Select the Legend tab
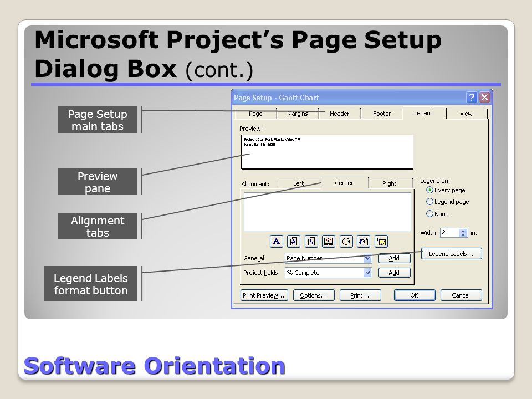 (424, 113)
